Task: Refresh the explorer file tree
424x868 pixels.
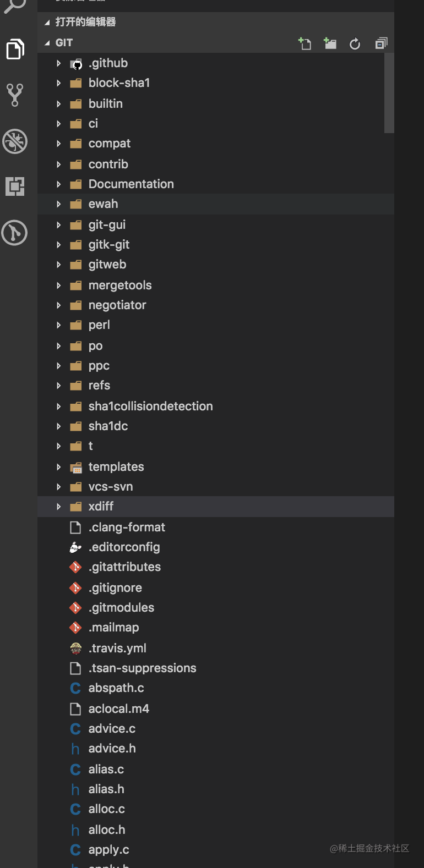Action: [355, 43]
